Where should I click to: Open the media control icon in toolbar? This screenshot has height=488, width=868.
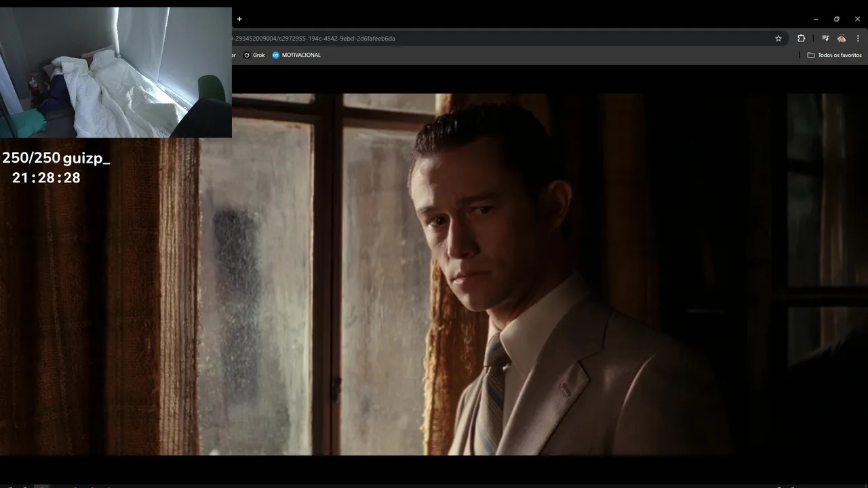pos(825,39)
